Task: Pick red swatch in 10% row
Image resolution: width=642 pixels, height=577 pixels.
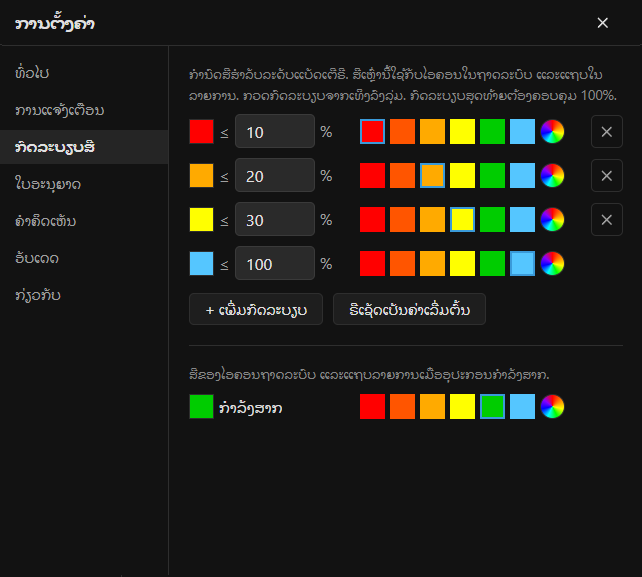Action: click(373, 131)
